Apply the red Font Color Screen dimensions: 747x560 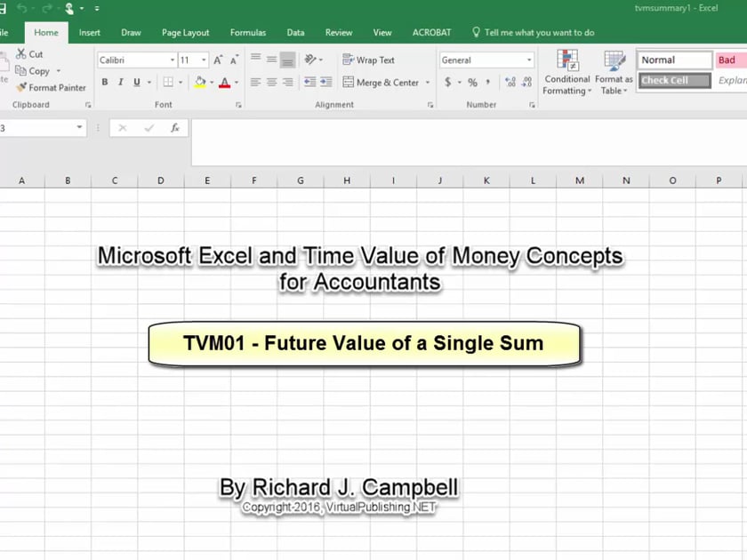(225, 82)
